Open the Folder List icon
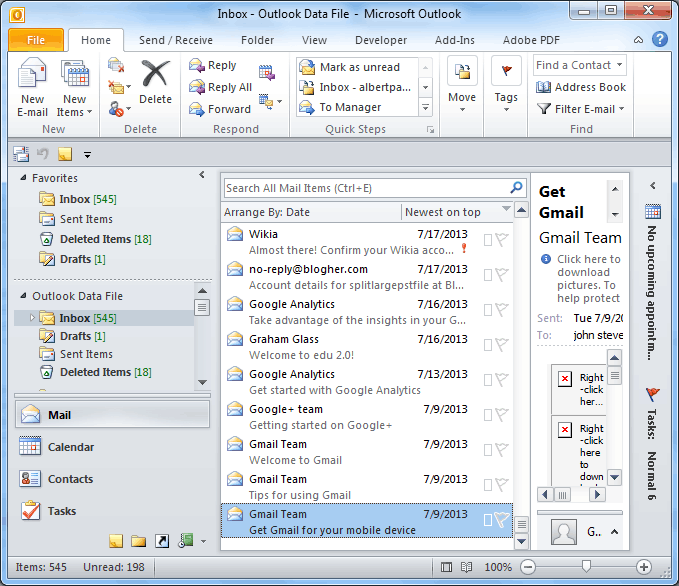The width and height of the screenshot is (679, 586). [x=139, y=541]
